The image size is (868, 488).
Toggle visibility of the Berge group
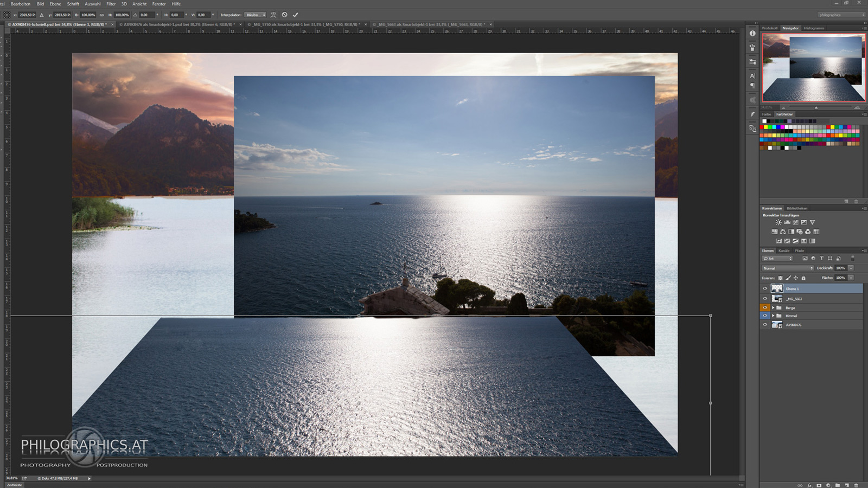(x=765, y=307)
